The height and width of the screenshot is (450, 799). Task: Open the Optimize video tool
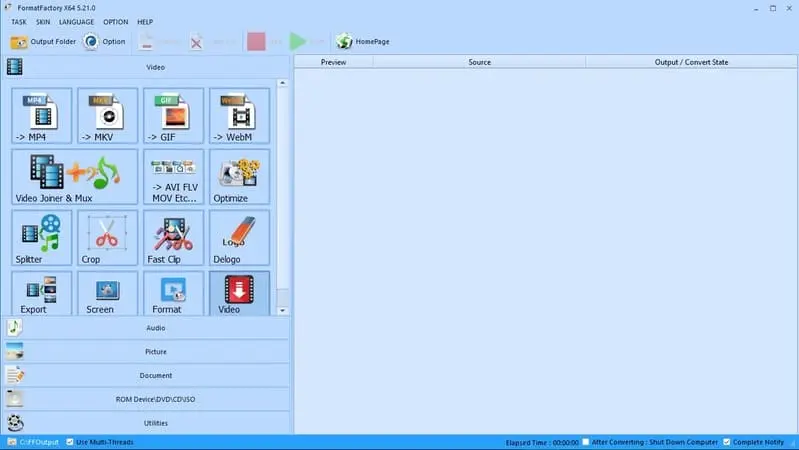[x=239, y=176]
